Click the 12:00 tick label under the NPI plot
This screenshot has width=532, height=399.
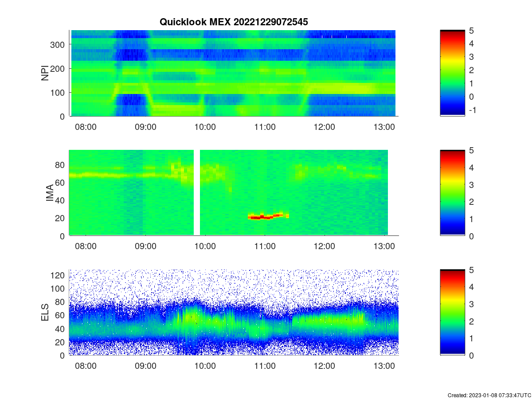point(324,127)
